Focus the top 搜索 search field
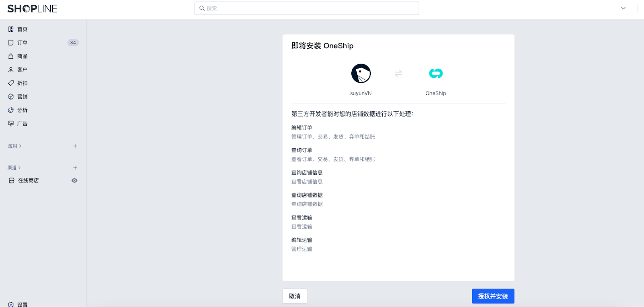The height and width of the screenshot is (307, 644). click(307, 8)
